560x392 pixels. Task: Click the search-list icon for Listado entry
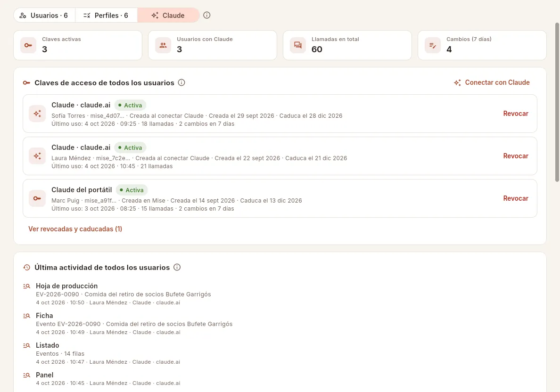click(26, 345)
